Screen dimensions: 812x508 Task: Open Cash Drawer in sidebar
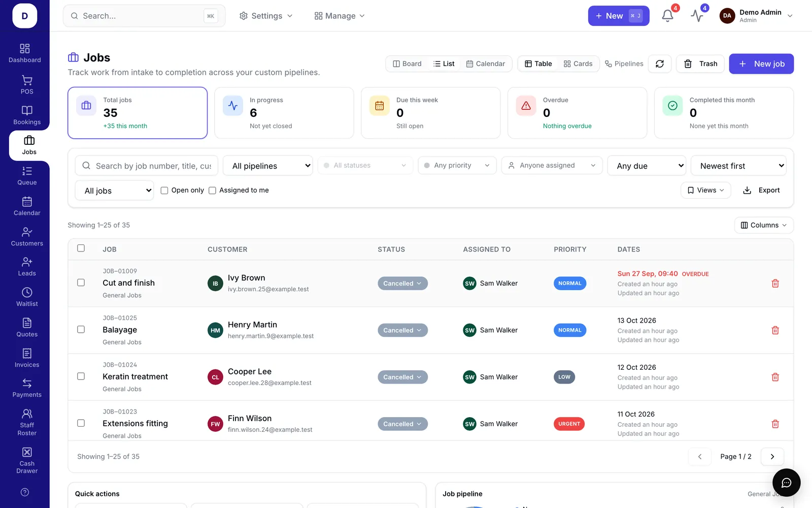[27, 461]
